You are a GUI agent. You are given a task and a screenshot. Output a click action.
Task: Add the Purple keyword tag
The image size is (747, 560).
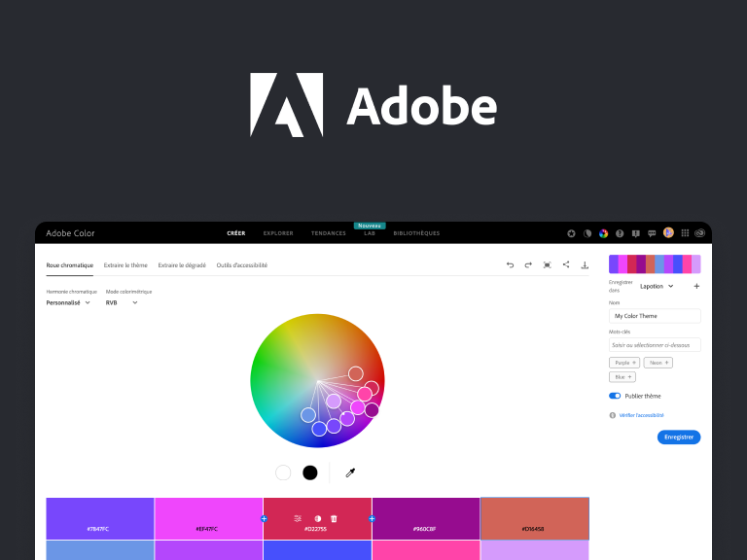(624, 363)
